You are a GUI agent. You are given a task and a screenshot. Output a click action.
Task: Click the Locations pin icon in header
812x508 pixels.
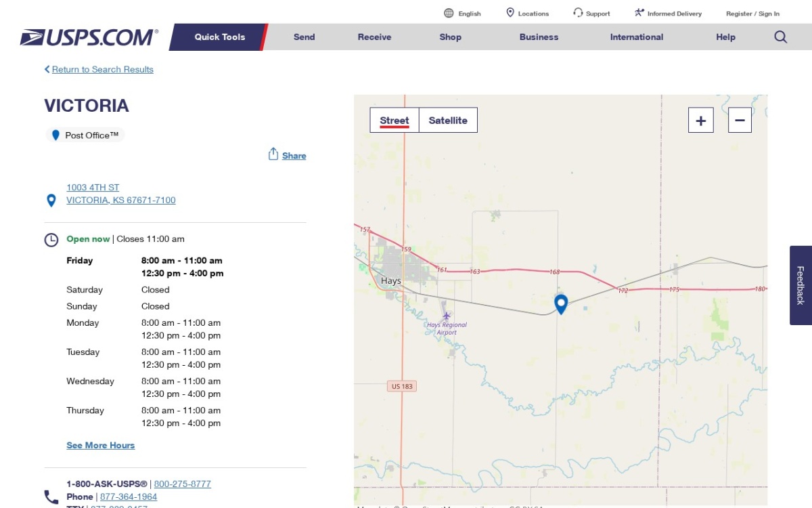click(x=510, y=13)
